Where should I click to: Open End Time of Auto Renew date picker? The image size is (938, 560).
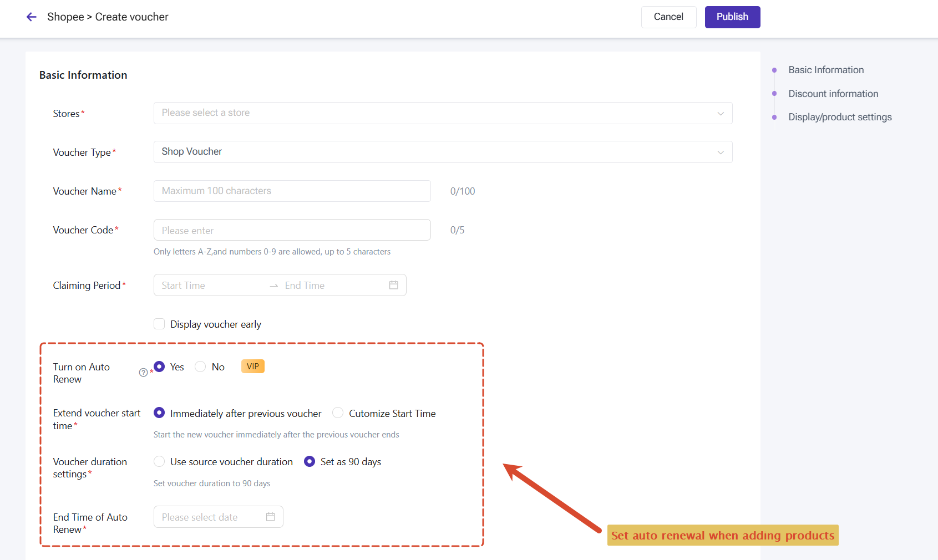click(x=219, y=517)
